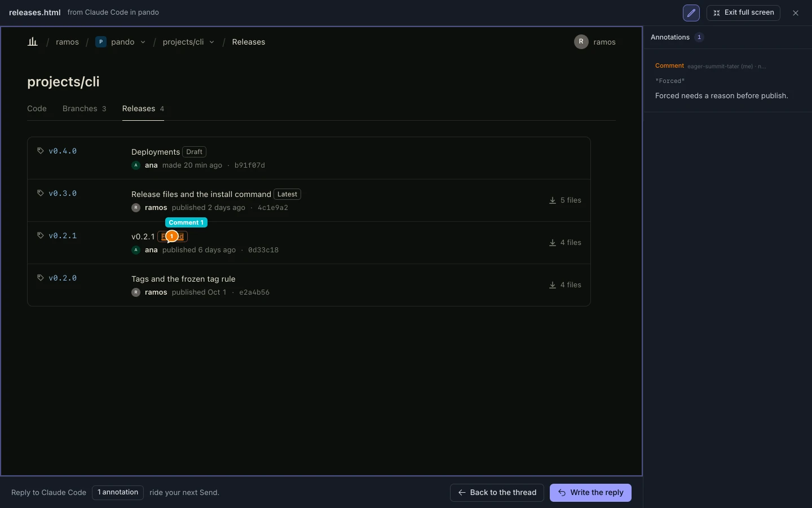This screenshot has width=812, height=508.
Task: Click the tag icon beside v0.2.1
Action: point(41,235)
